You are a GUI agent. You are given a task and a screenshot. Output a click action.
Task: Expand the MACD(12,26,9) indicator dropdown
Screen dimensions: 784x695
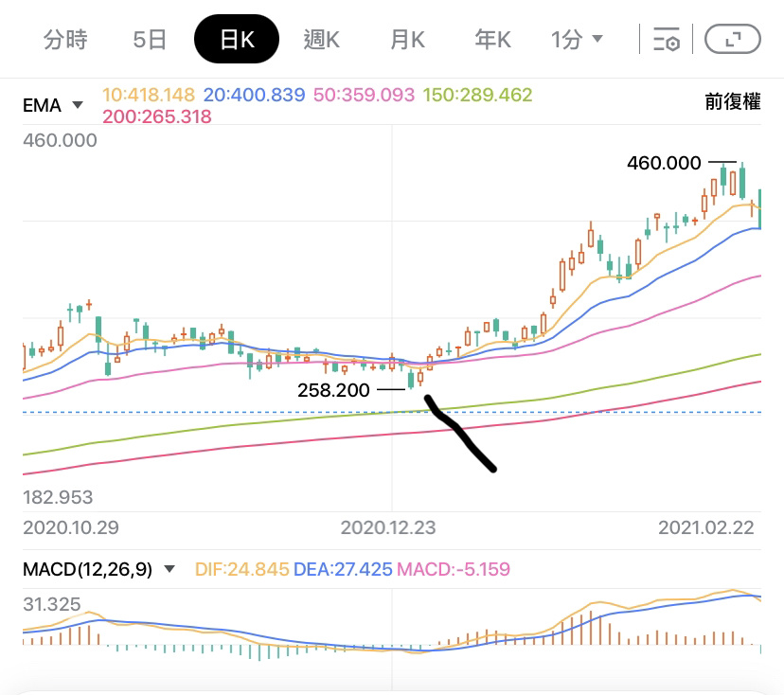[100, 570]
